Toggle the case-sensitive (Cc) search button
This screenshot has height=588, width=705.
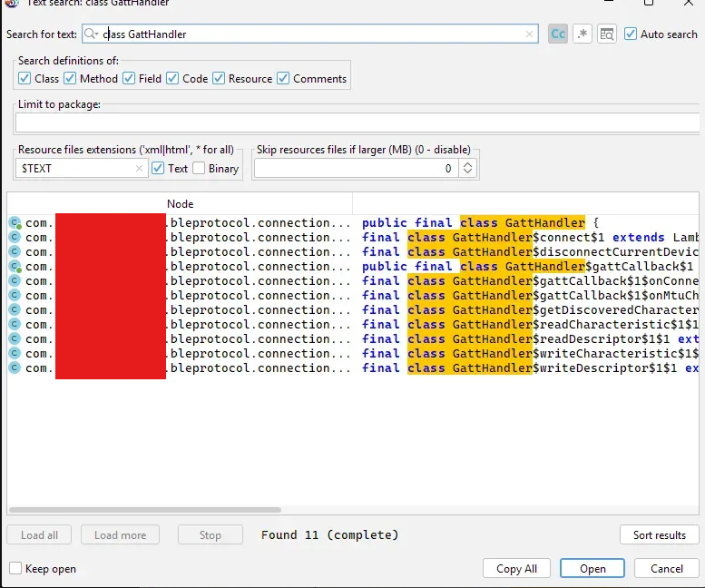558,34
